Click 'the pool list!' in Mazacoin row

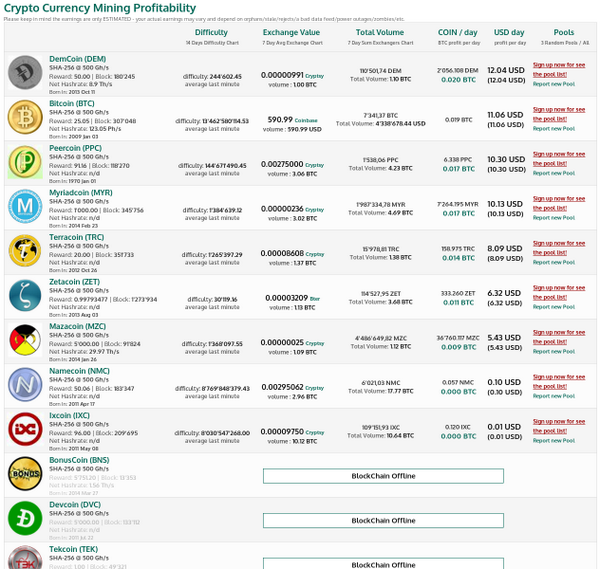pos(550,342)
